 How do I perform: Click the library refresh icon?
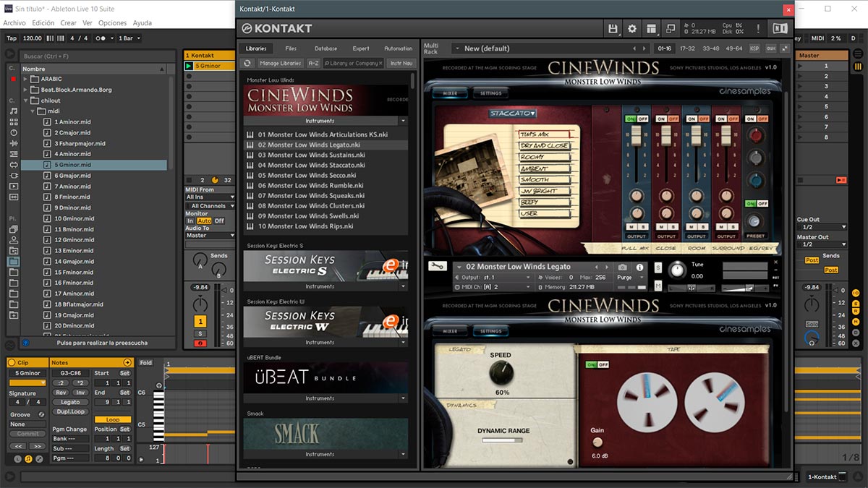tap(247, 64)
